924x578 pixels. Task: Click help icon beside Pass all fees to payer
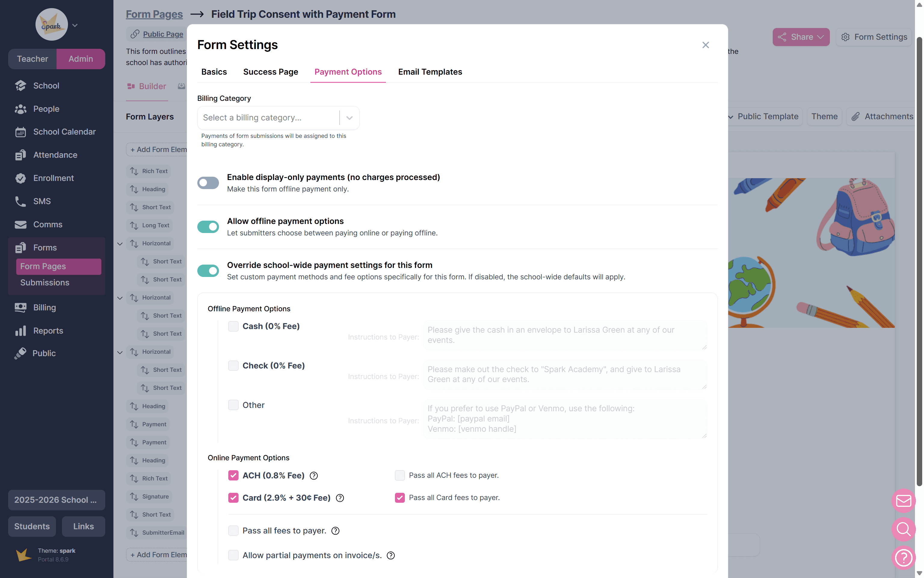coord(336,531)
